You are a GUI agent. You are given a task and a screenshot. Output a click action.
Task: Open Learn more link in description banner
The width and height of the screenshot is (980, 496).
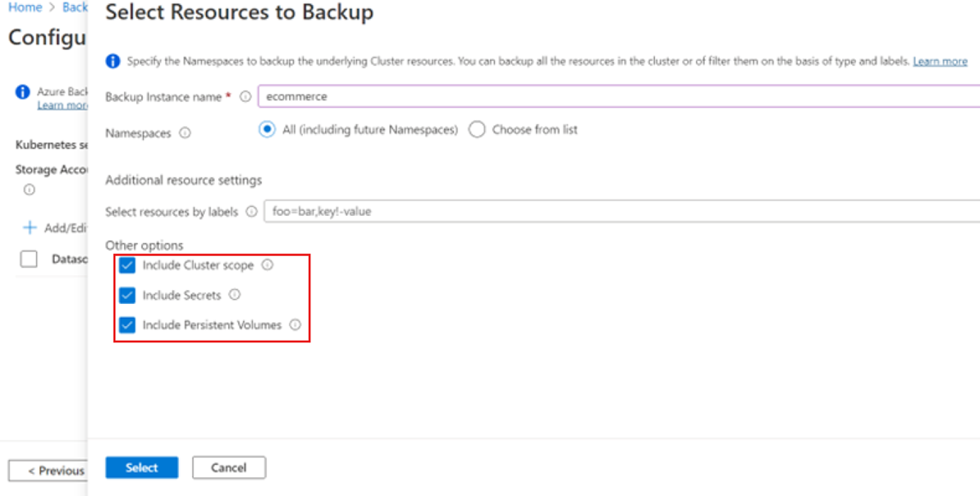click(x=940, y=61)
